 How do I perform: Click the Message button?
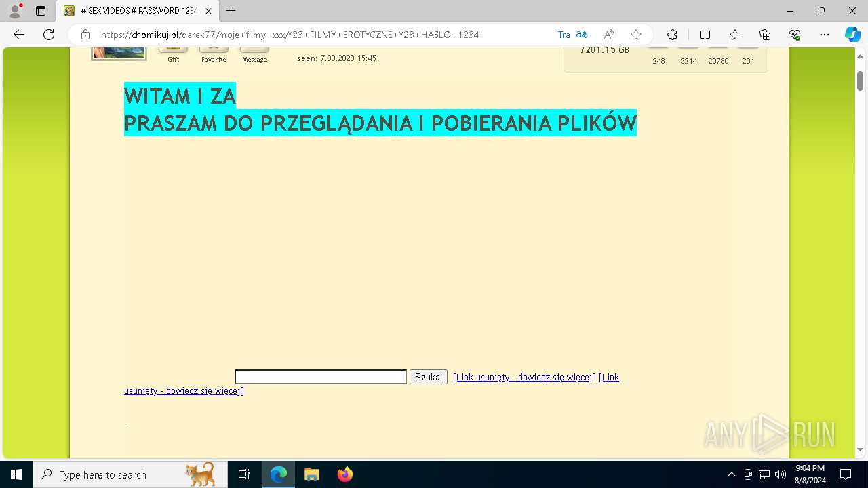(x=254, y=54)
